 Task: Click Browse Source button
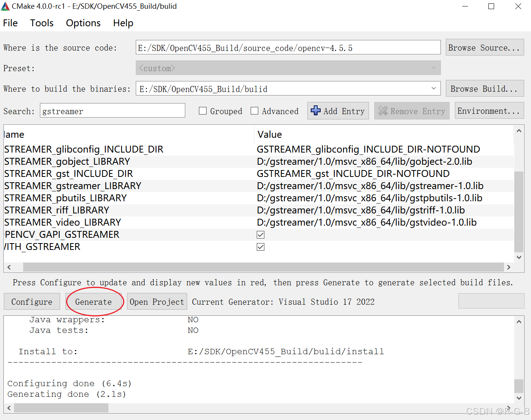click(485, 48)
